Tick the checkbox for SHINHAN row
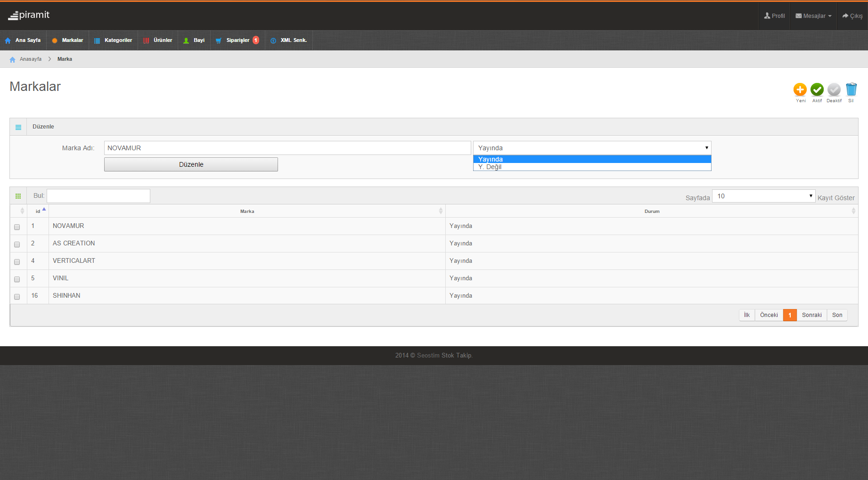Viewport: 868px width, 480px height. coord(17,297)
